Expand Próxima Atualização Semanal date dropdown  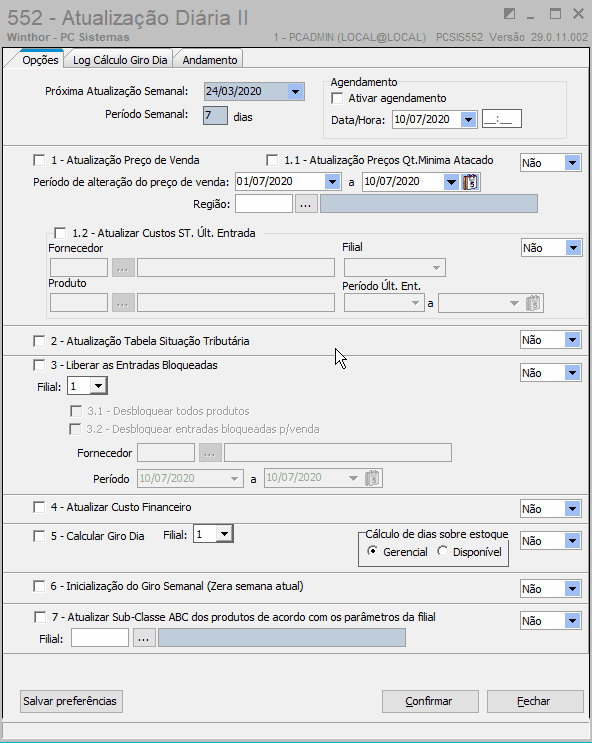[x=295, y=91]
